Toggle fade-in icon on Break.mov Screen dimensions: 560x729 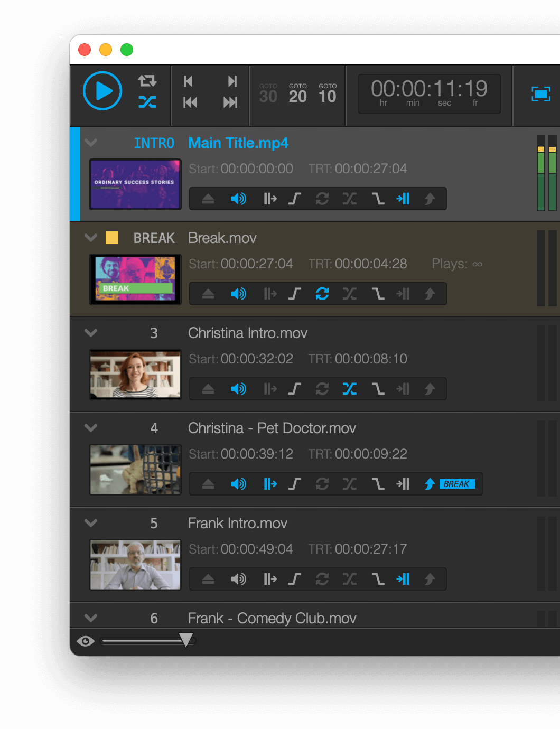[294, 294]
